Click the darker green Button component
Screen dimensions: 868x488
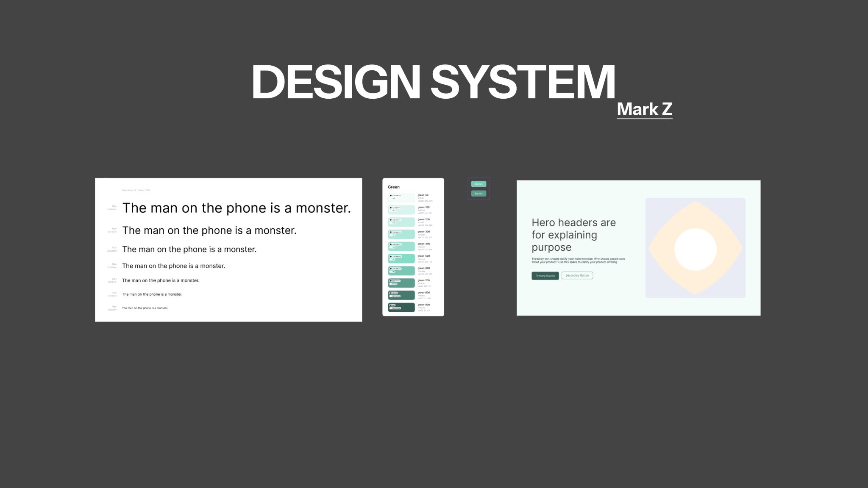479,194
